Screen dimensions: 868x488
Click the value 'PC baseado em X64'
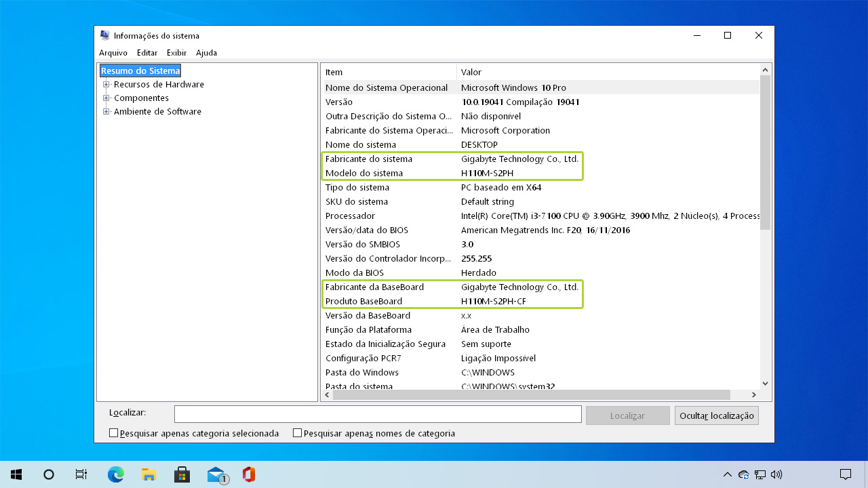501,187
